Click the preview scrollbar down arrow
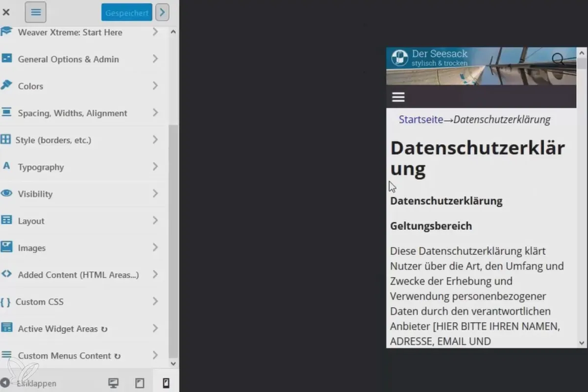588x392 pixels. point(582,343)
